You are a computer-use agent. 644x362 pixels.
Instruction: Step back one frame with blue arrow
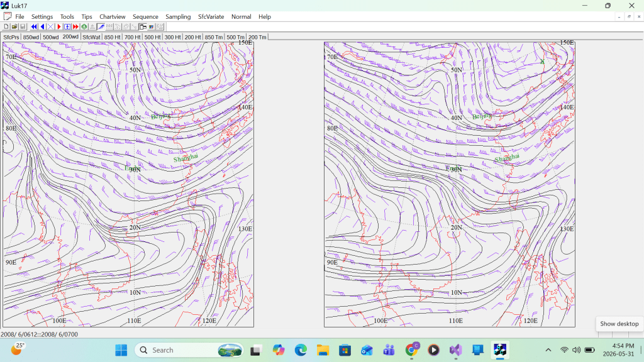[42, 26]
